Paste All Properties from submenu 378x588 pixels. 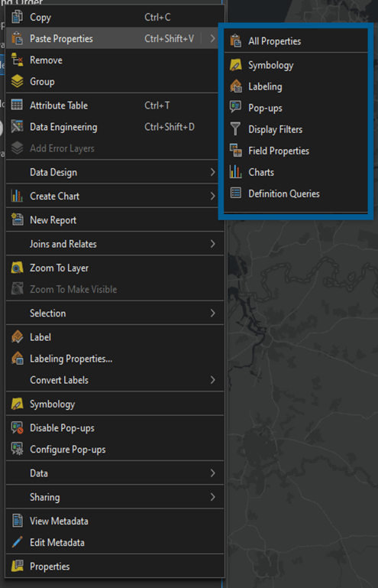point(296,41)
